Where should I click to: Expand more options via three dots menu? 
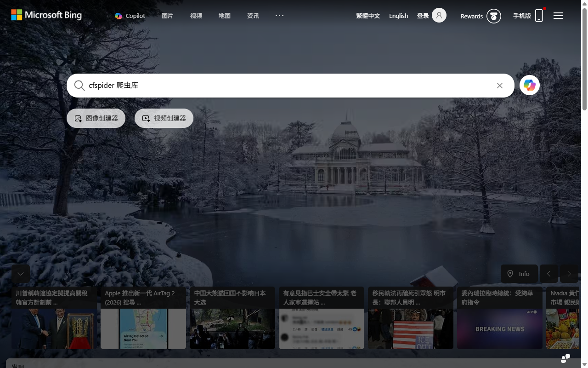279,16
